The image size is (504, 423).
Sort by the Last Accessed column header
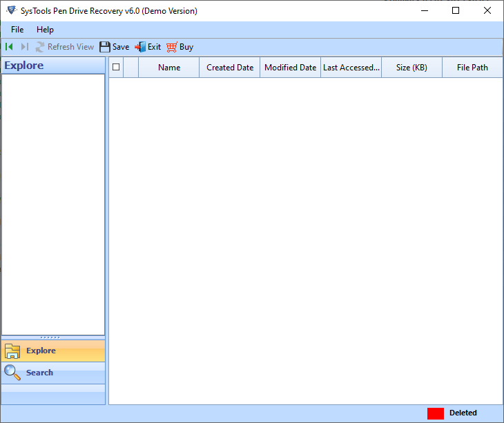tap(351, 68)
